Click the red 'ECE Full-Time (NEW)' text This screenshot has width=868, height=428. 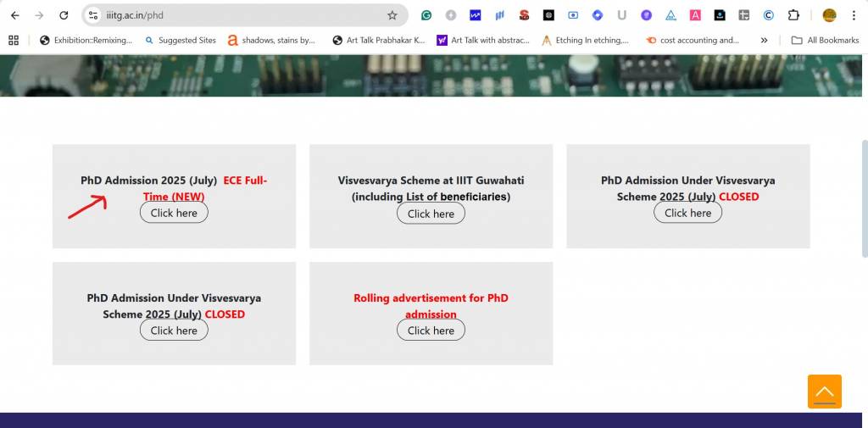[x=205, y=189]
